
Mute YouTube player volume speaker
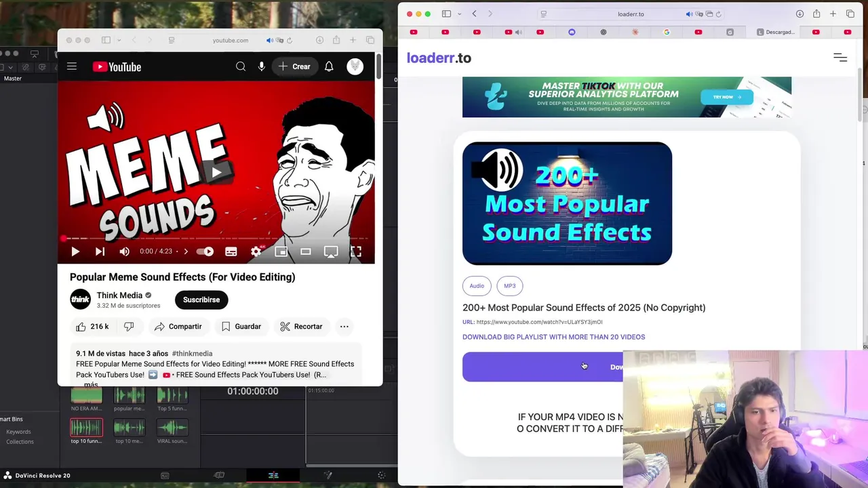[124, 251]
